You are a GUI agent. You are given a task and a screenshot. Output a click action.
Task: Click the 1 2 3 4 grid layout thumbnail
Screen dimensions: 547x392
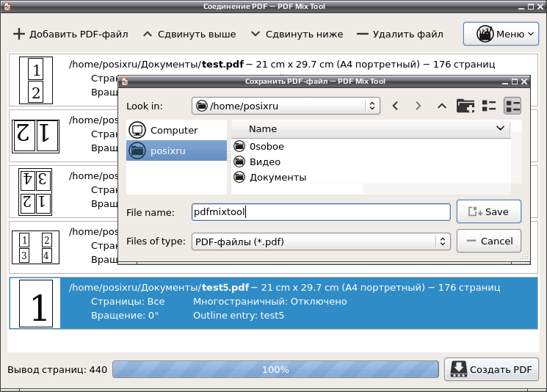pos(35,247)
